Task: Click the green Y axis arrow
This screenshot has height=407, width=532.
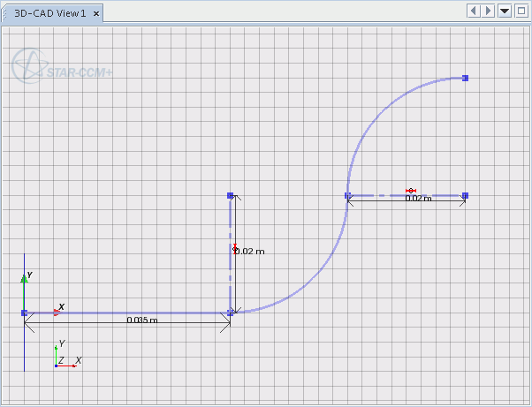Action: coord(24,280)
